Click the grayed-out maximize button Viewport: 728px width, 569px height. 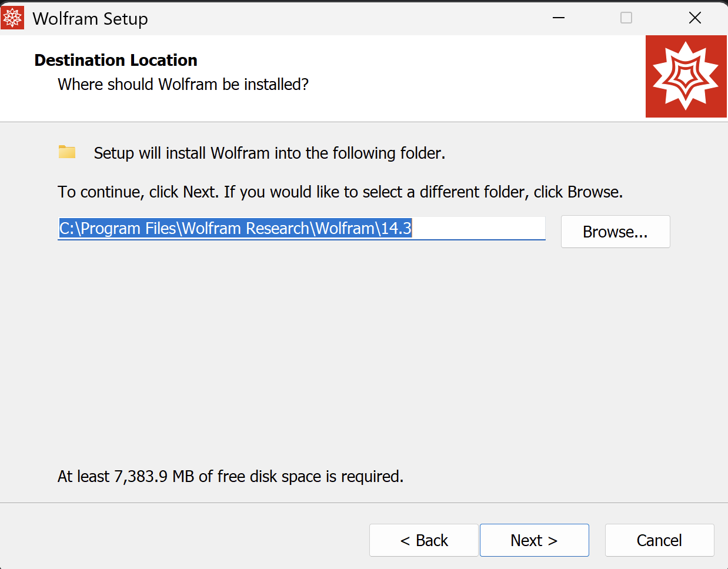[x=626, y=18]
